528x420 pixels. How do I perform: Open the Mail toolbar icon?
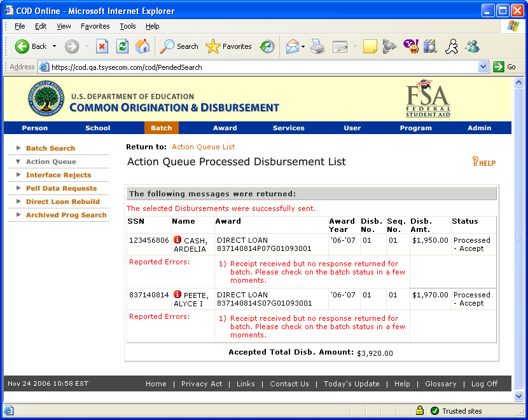(x=292, y=46)
